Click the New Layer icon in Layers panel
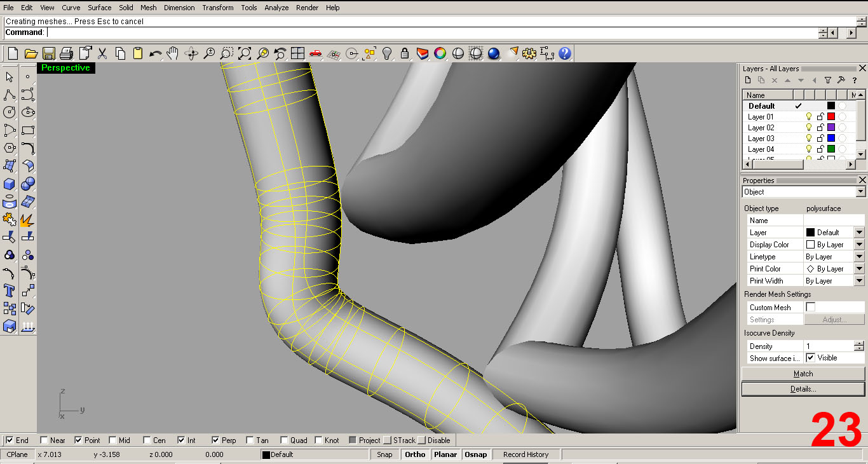868x464 pixels. 748,81
